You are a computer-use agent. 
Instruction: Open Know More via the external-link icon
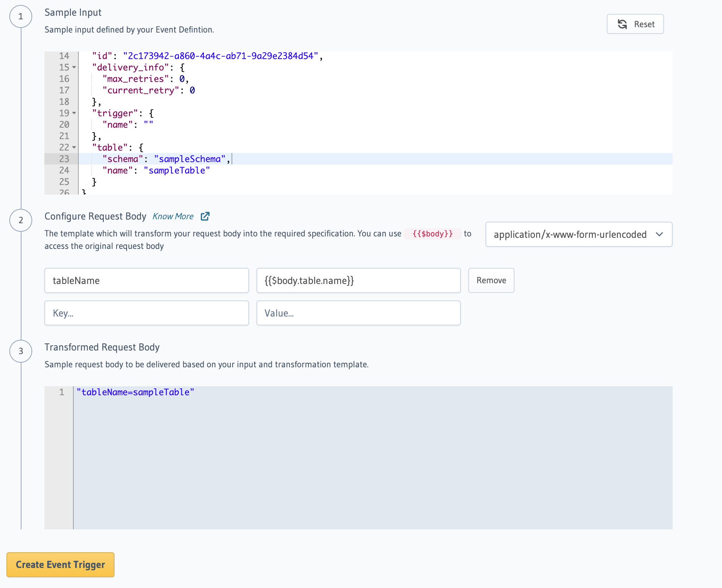[205, 216]
